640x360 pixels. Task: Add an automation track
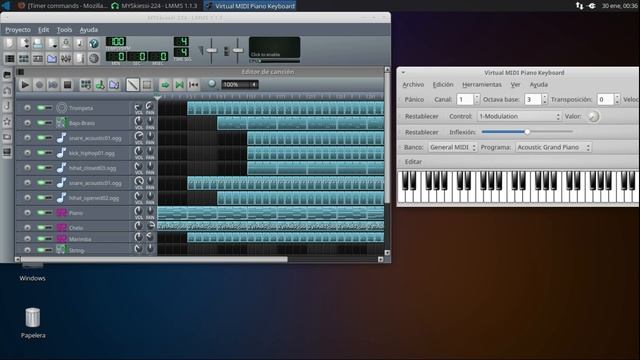[x=114, y=85]
